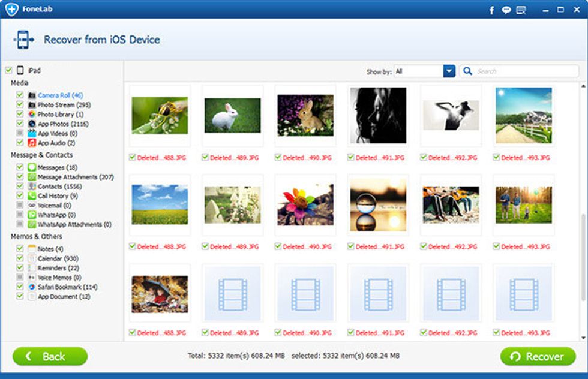588x379 pixels.
Task: Click the Messages app icon
Action: pos(32,168)
